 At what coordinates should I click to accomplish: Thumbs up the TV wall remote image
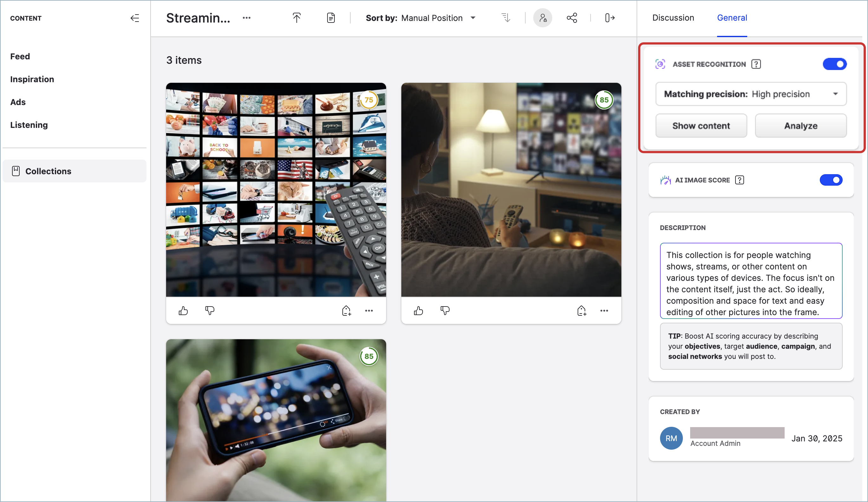pos(183,311)
